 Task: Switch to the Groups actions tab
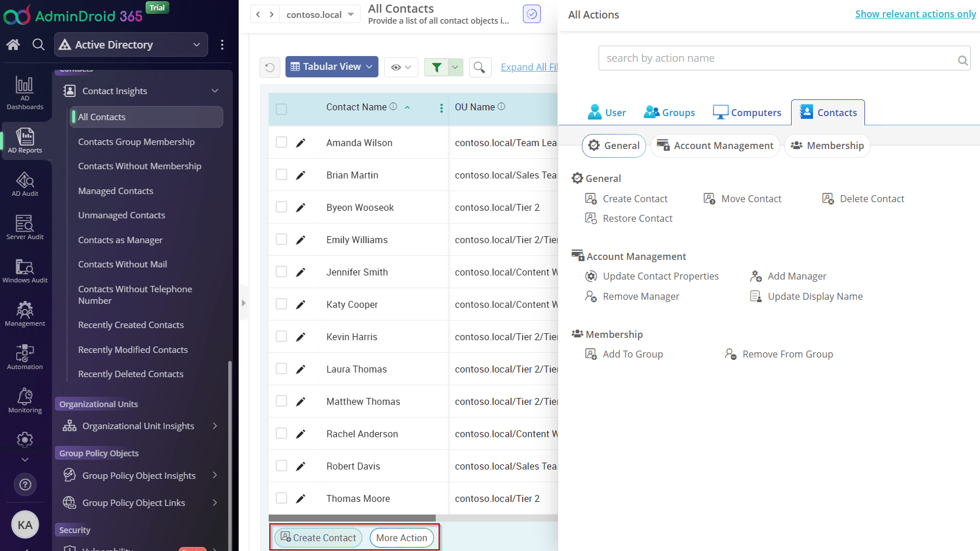(x=670, y=113)
